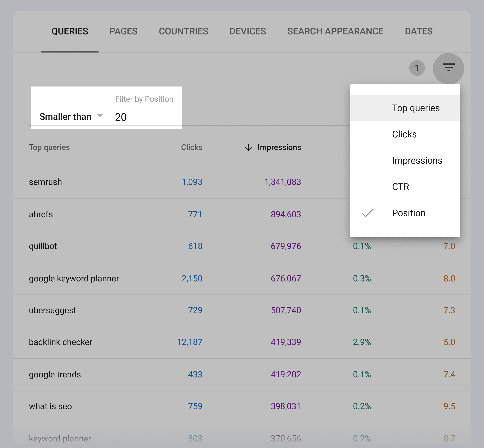The width and height of the screenshot is (484, 448).
Task: Choose Top queries in filter menu
Action: 405,108
